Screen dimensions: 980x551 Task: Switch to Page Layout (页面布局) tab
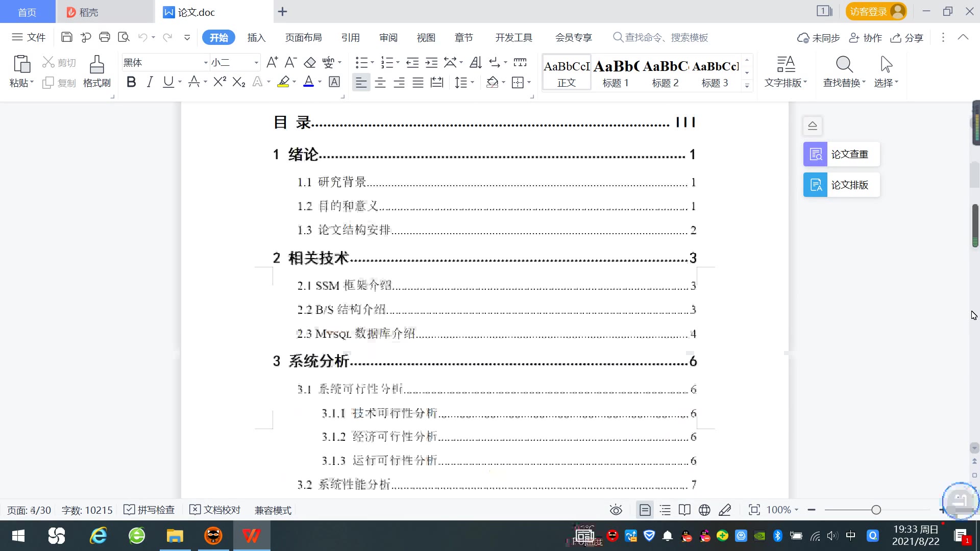[303, 37]
